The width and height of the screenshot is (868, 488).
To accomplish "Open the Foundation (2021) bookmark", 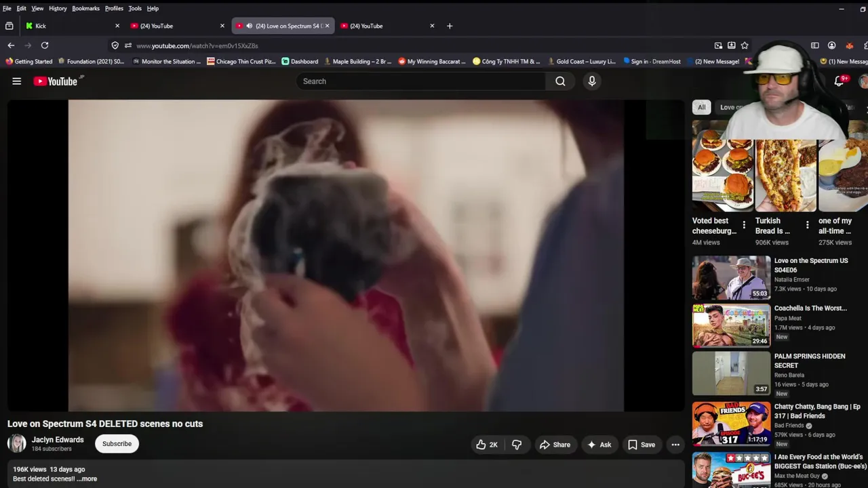I will 91,61.
